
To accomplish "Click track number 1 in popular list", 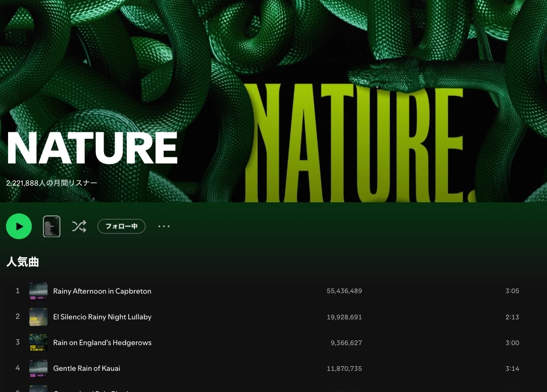I will pos(18,291).
